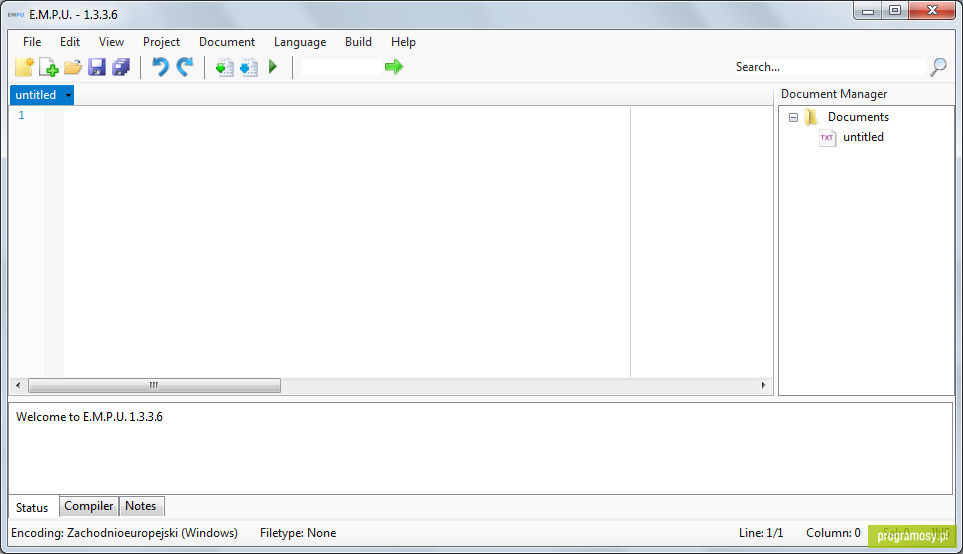Click the Document Manager panel title

coord(834,93)
